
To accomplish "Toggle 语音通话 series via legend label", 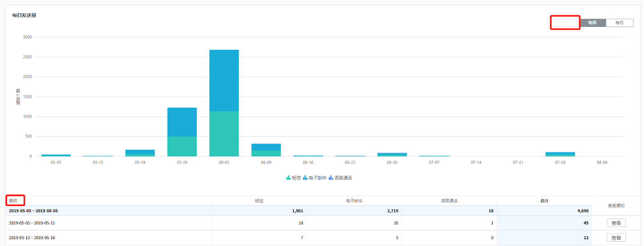I will point(343,178).
